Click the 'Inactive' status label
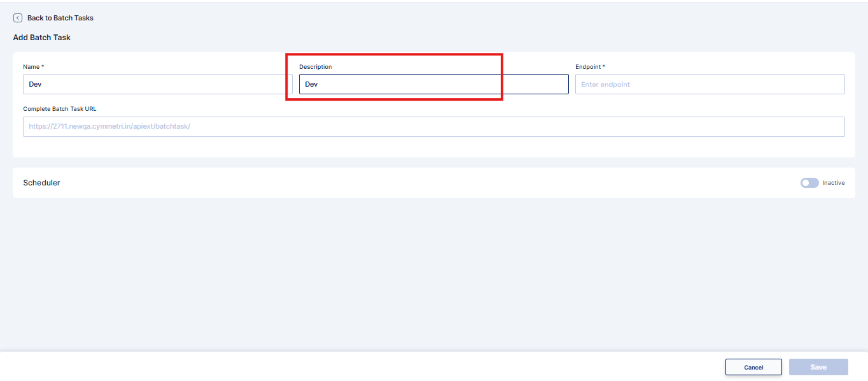 833,183
